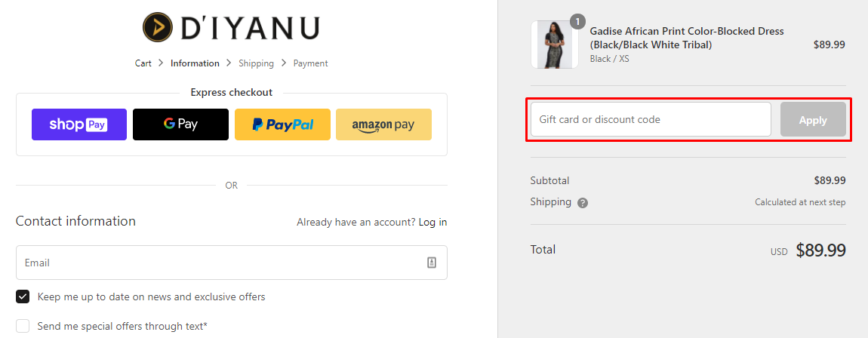Screen dimensions: 868x338
Task: Enable send me special offers through text
Action: [x=23, y=326]
